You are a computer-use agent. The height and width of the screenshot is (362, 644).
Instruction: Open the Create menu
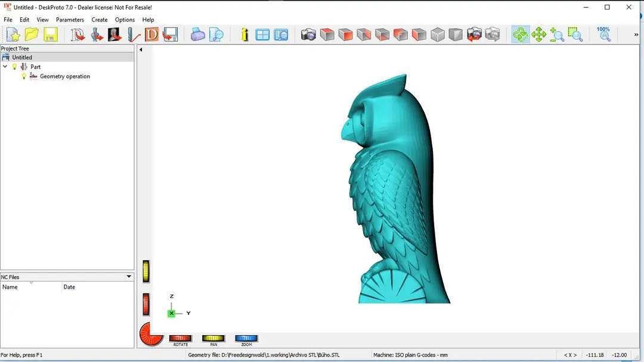(100, 20)
